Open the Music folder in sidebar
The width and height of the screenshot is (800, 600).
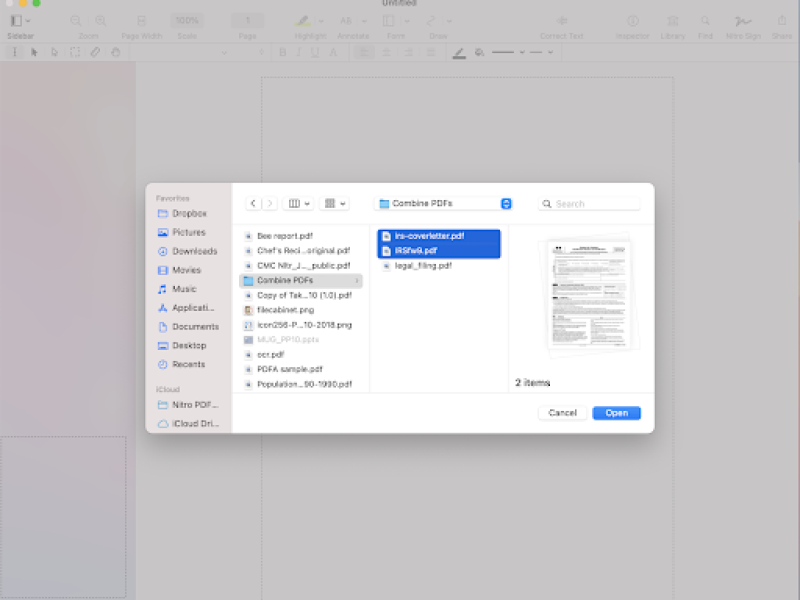[184, 289]
